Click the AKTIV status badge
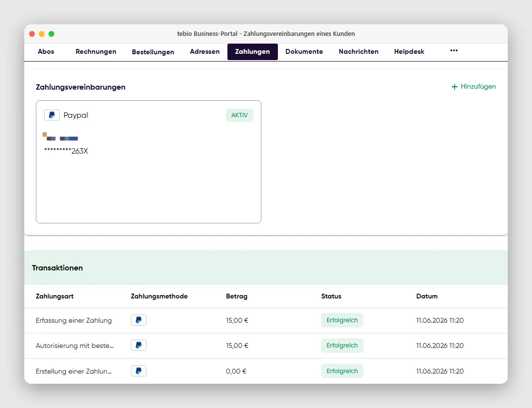This screenshot has height=408, width=532. click(240, 115)
